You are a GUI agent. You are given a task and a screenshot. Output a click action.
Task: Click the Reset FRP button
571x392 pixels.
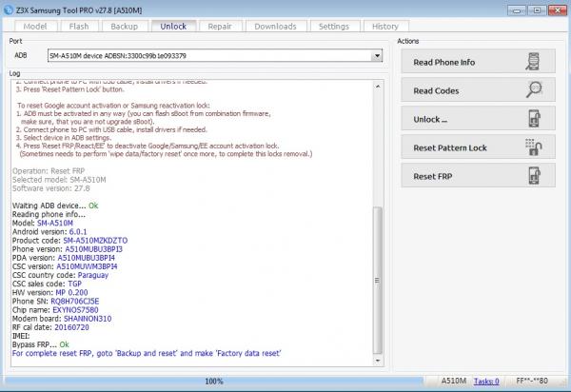[x=478, y=176]
